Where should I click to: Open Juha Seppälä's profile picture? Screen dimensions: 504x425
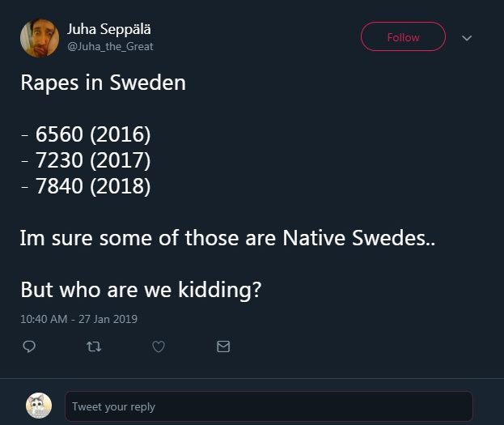pyautogui.click(x=40, y=37)
